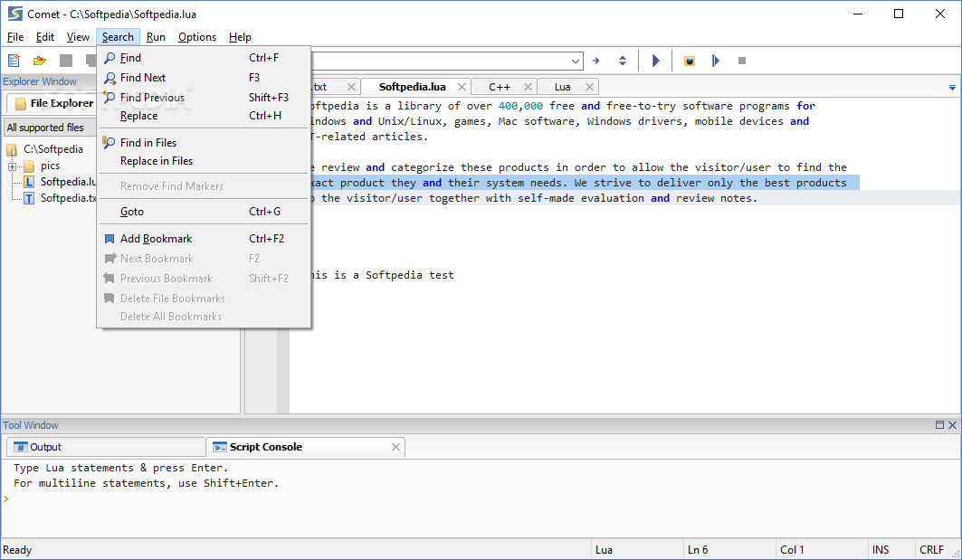Close the Lua editor tab

click(589, 87)
